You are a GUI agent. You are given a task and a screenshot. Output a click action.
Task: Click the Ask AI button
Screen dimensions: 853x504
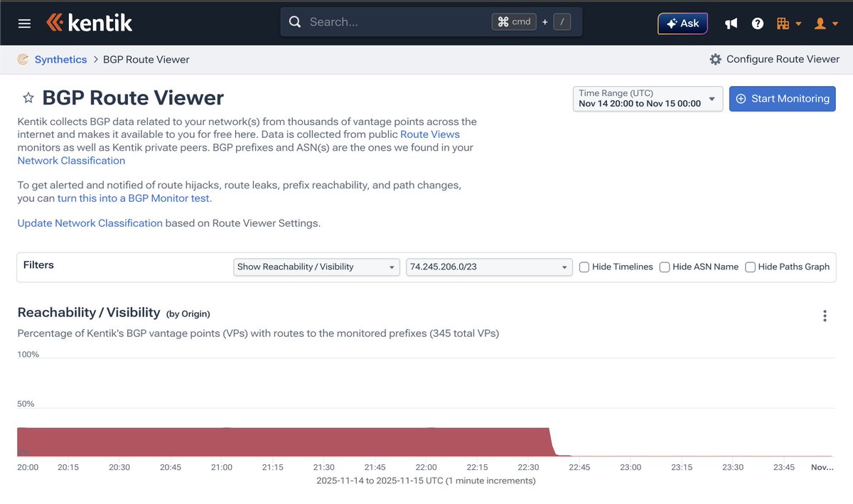[682, 23]
